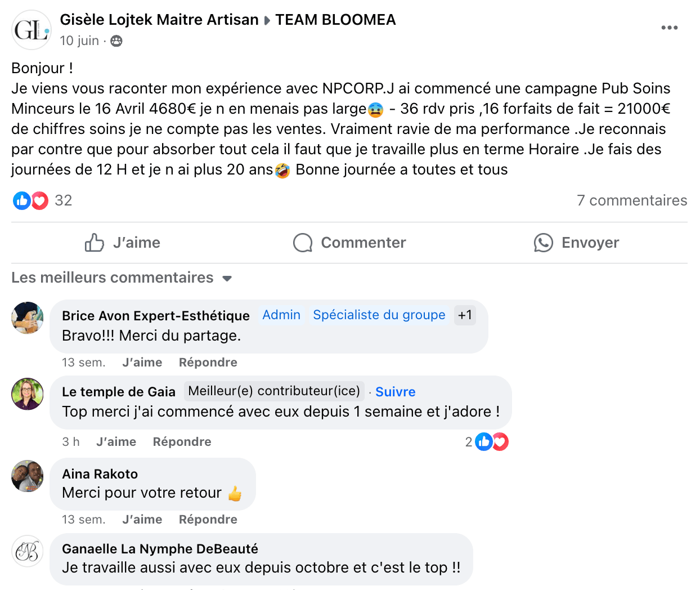Open the three-dot post options menu
This screenshot has width=700, height=590.
coord(669,28)
